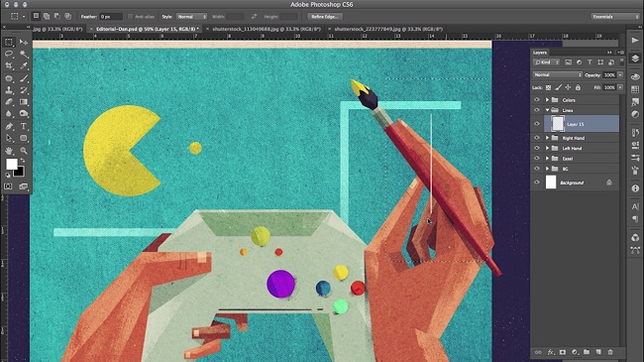Expand the BG layer group
The height and width of the screenshot is (362, 644).
click(547, 169)
